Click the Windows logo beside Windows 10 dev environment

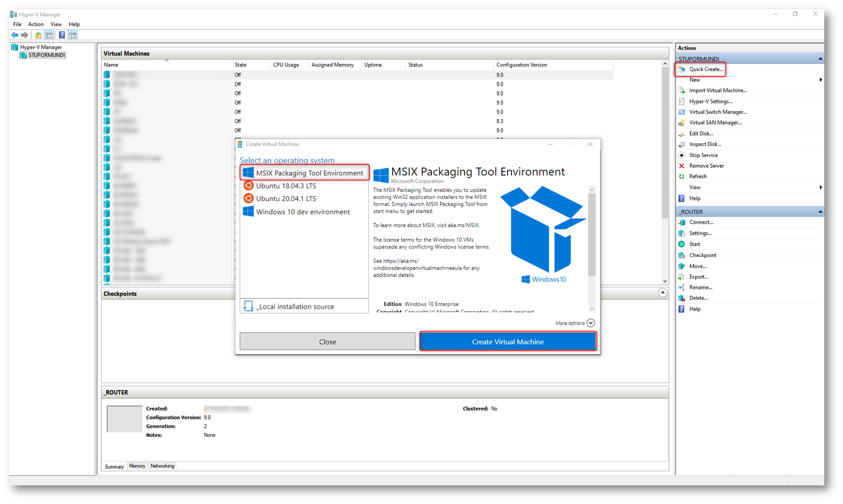tap(248, 211)
